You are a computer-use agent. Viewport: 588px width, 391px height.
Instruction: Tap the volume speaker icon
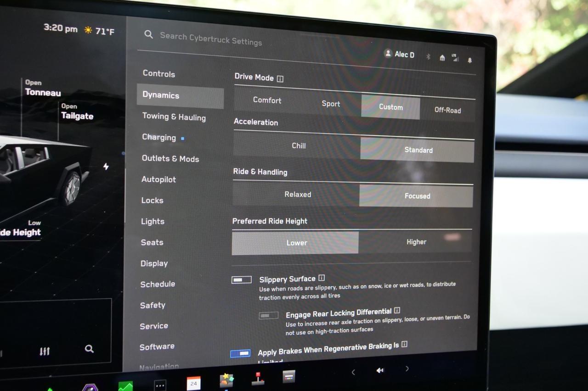380,370
